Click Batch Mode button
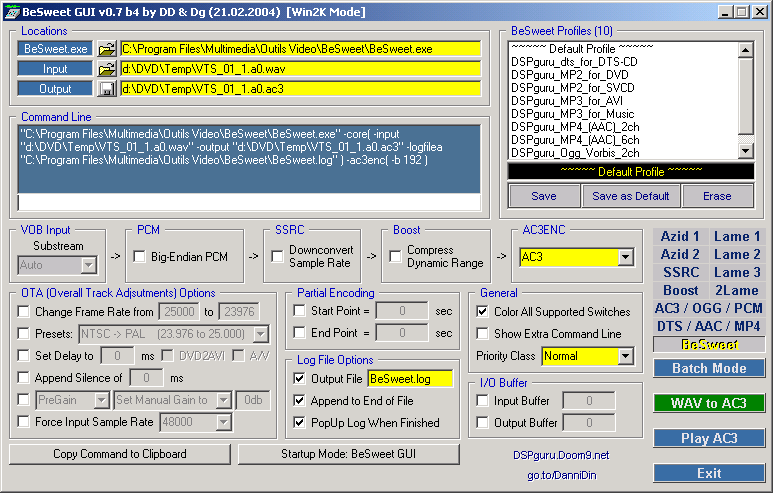Screen dimensions: 773x493 pos(709,368)
